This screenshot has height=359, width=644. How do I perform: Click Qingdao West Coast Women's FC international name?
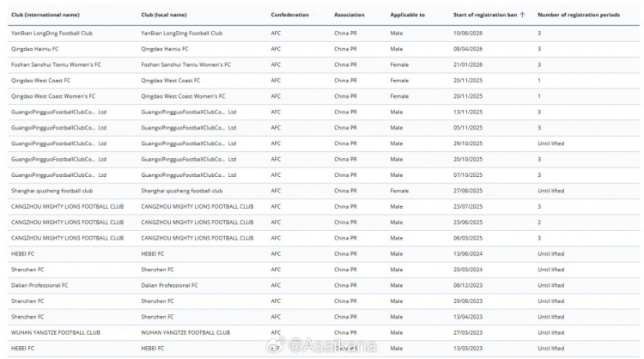click(x=53, y=96)
